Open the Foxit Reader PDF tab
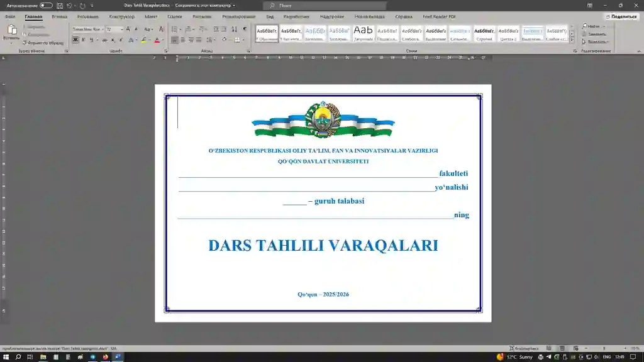This screenshot has width=644, height=362. (x=439, y=17)
